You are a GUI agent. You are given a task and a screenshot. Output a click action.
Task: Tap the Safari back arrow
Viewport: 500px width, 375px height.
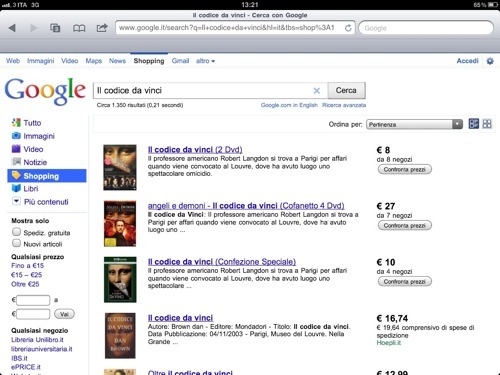pos(12,28)
